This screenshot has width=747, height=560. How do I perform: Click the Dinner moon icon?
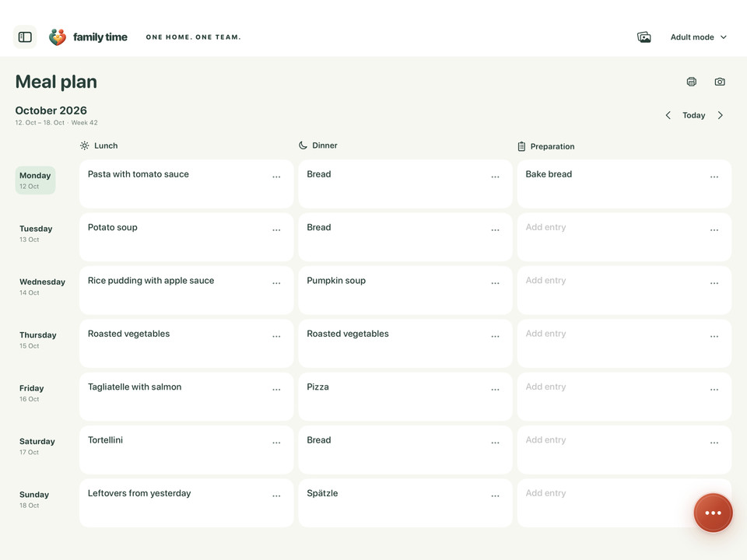click(303, 145)
